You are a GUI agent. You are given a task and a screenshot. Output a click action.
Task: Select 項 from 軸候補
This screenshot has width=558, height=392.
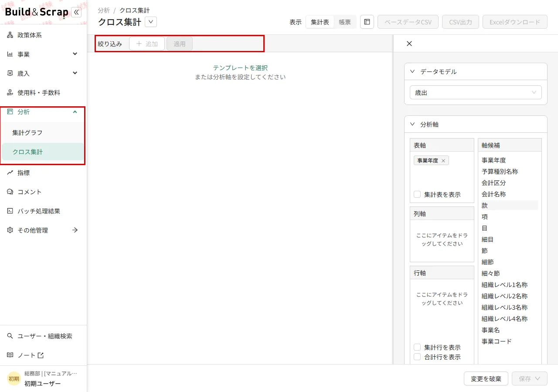click(485, 217)
